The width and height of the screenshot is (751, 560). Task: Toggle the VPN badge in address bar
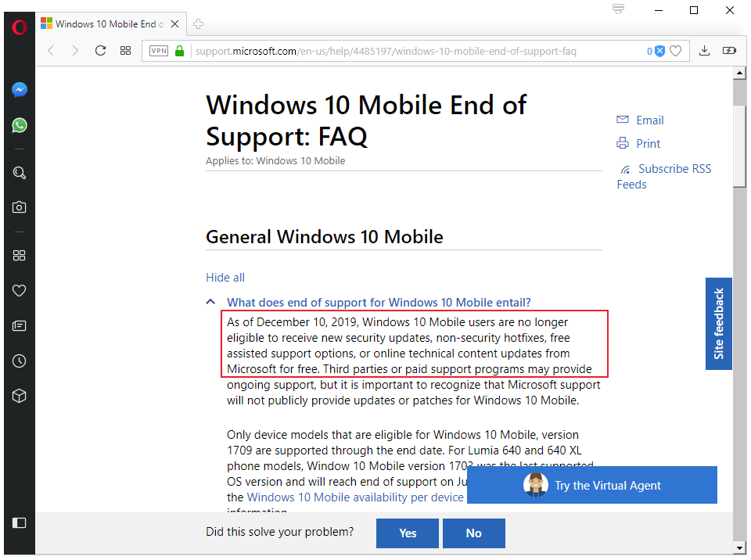(x=159, y=51)
